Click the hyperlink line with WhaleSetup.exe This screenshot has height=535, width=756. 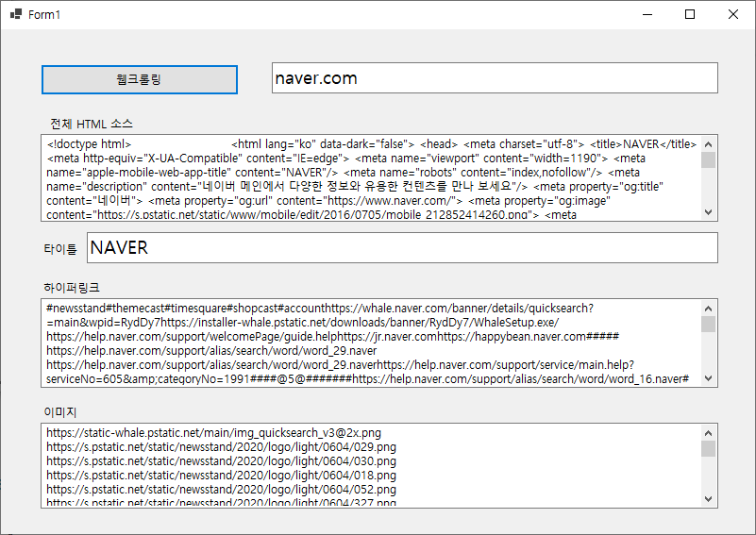click(x=303, y=322)
